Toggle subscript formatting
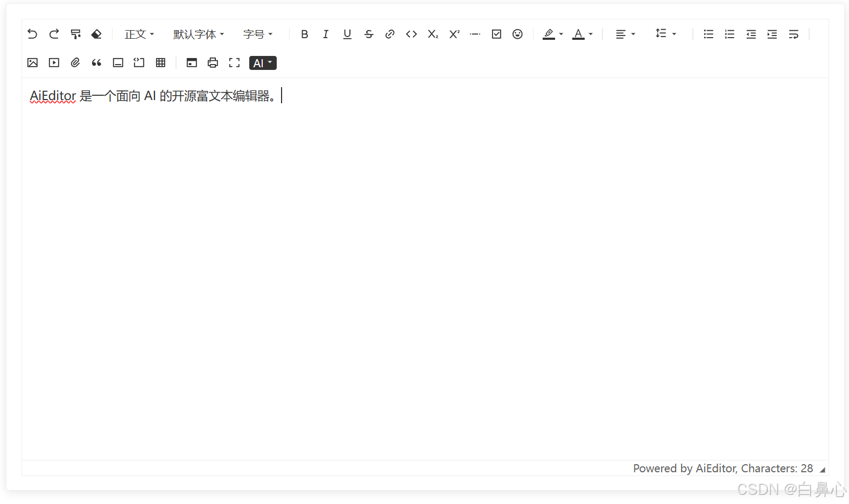Viewport: 849px width, 504px height. (x=433, y=34)
